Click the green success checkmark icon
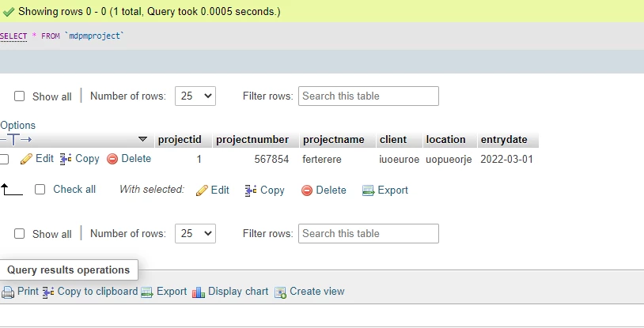Viewport: 644px width, 328px height. (x=8, y=12)
